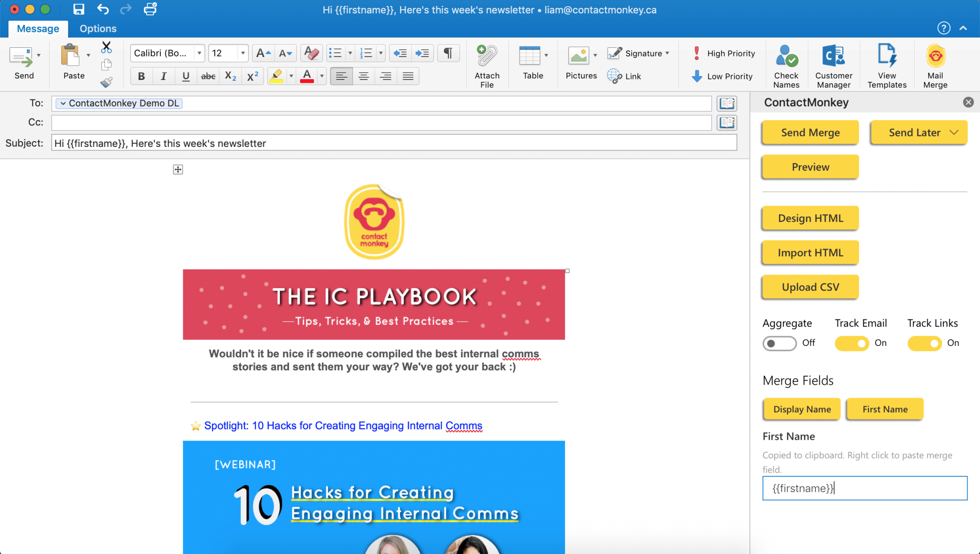Insert a Table
This screenshot has width=980, height=554.
tap(530, 55)
